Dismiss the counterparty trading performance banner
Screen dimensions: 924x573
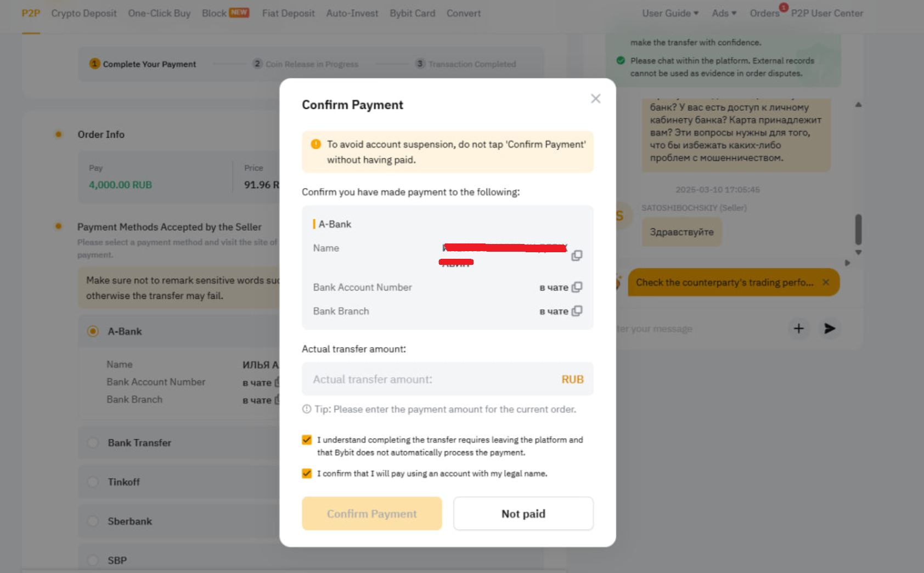(x=826, y=282)
